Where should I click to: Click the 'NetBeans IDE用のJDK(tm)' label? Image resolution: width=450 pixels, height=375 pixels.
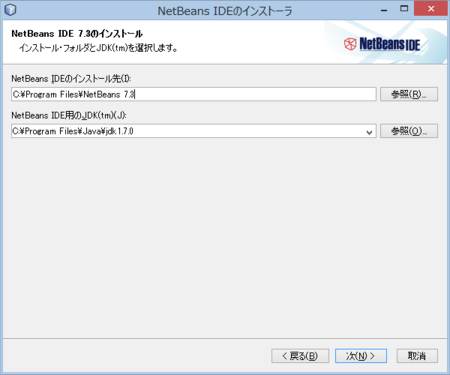(x=69, y=115)
